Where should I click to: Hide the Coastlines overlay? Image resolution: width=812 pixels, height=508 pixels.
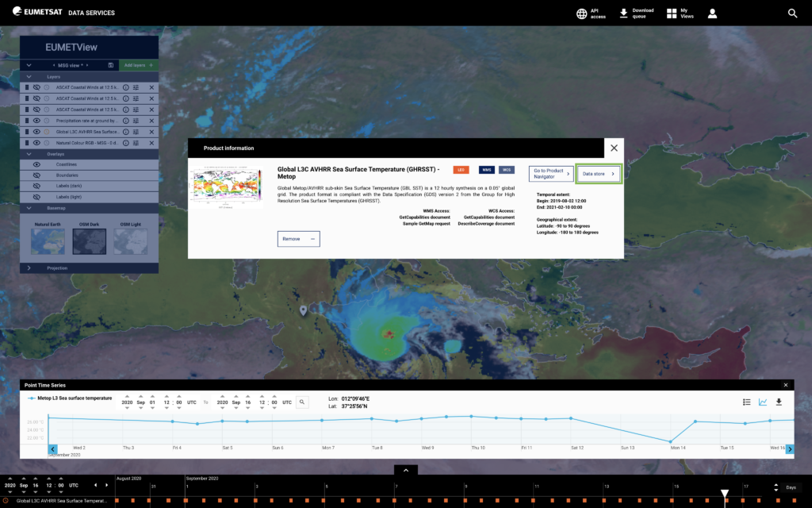[36, 164]
